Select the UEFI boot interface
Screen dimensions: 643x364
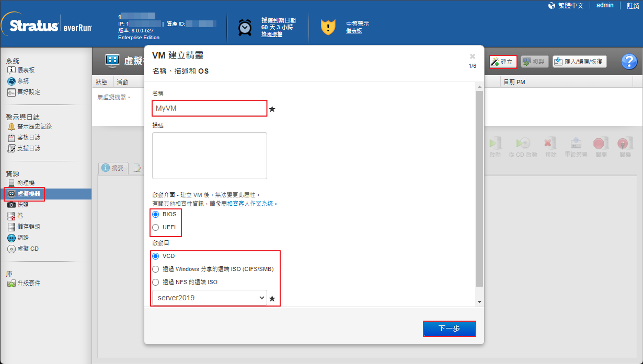coord(155,227)
